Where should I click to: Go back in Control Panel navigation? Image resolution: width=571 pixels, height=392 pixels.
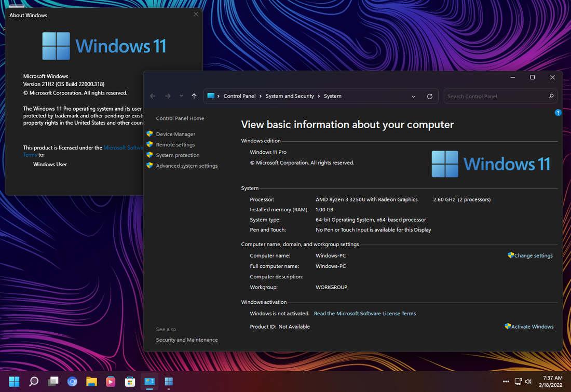click(x=153, y=96)
